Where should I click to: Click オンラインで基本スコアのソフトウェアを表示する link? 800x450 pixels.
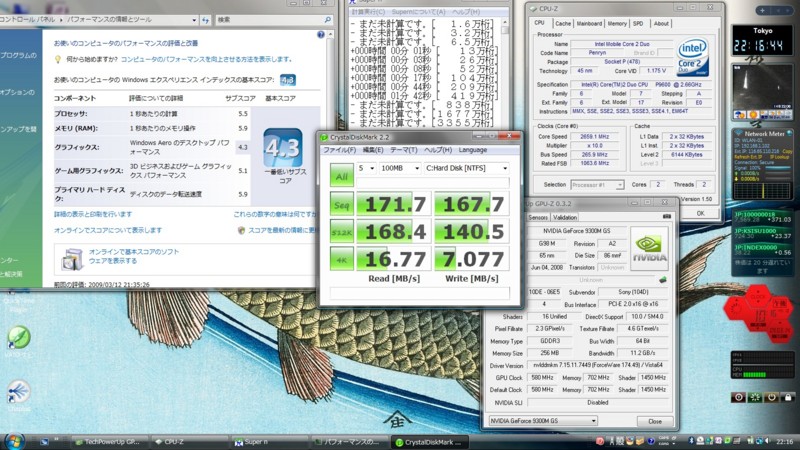point(134,256)
